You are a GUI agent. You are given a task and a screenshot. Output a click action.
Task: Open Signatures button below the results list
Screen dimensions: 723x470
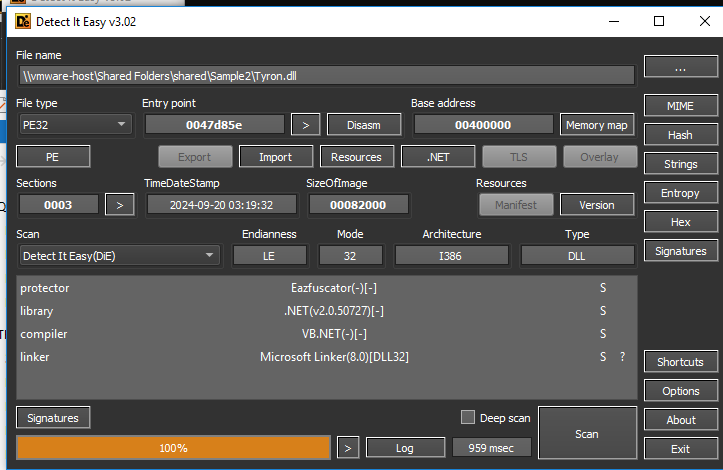pyautogui.click(x=53, y=418)
